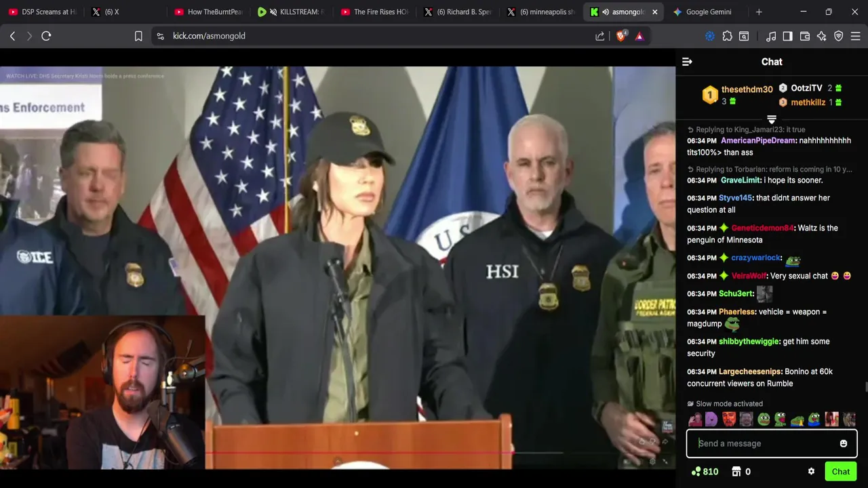Image resolution: width=868 pixels, height=488 pixels.
Task: Click the 810 channel points icon
Action: click(x=696, y=472)
